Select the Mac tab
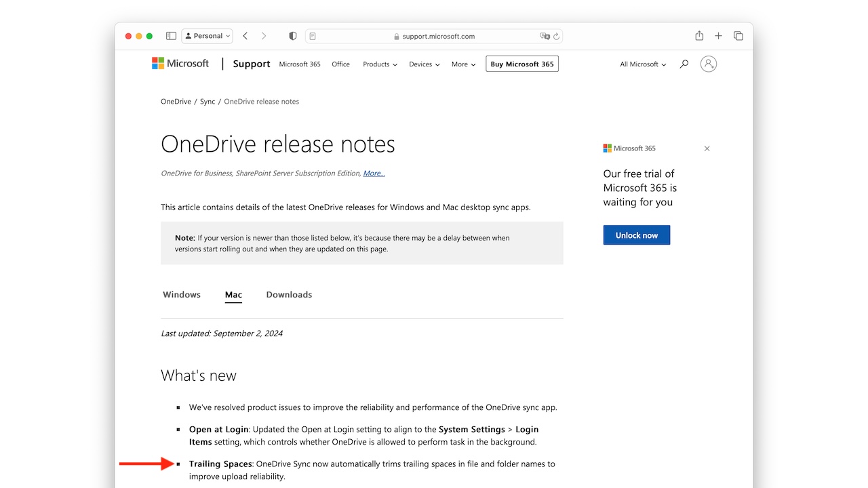 point(233,295)
